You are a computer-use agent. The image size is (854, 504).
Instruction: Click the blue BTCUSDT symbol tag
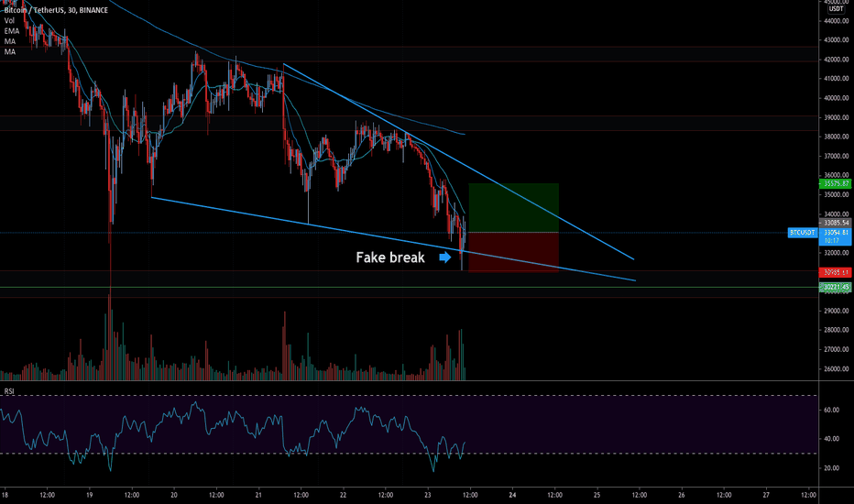pos(803,233)
